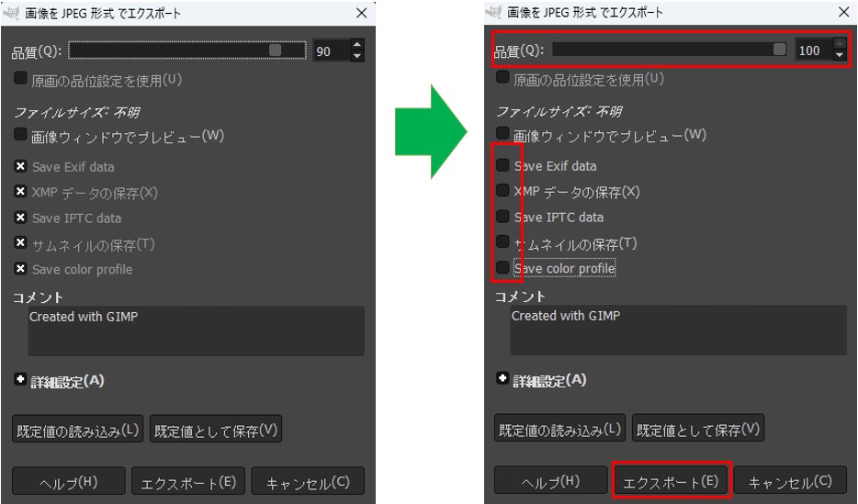Open ヘルプ in the right dialog
The height and width of the screenshot is (504, 858).
tap(550, 480)
